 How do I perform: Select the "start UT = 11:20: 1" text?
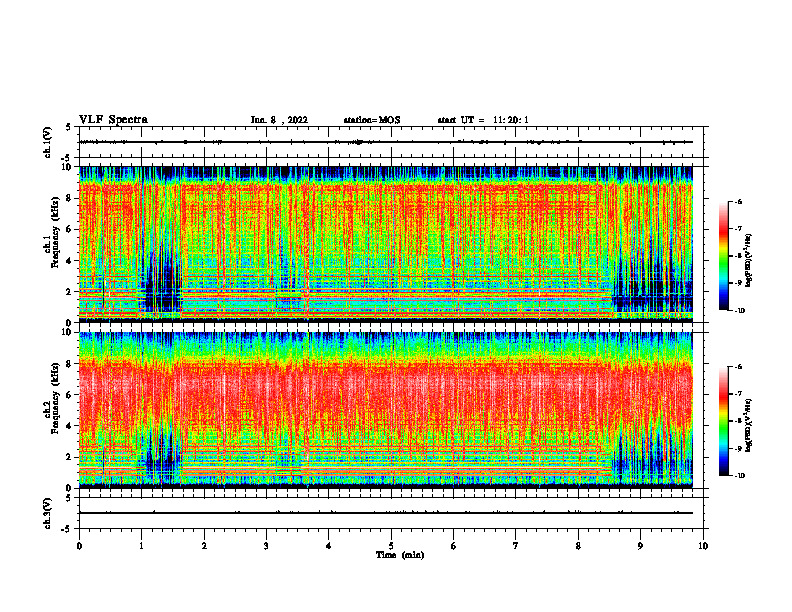click(483, 120)
